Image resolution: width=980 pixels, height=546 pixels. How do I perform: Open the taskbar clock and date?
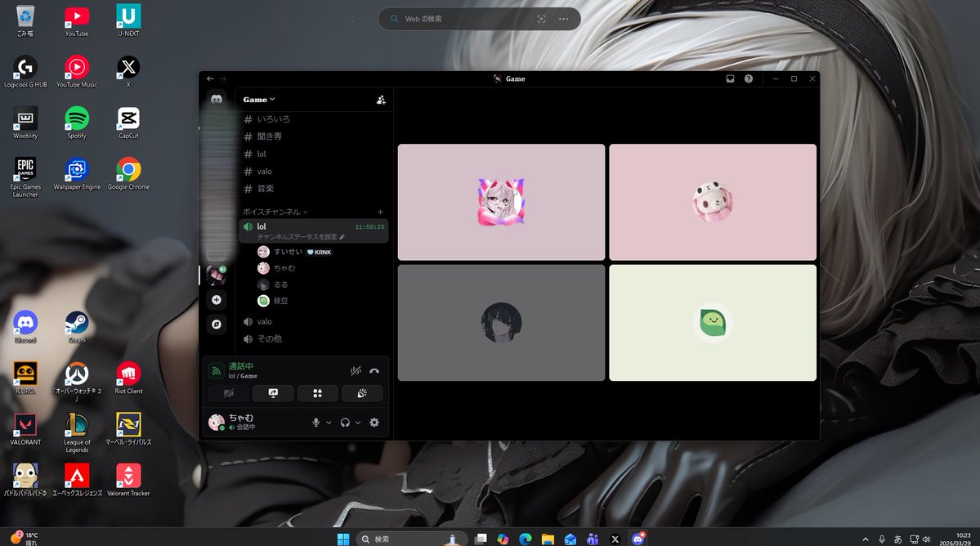pyautogui.click(x=955, y=539)
